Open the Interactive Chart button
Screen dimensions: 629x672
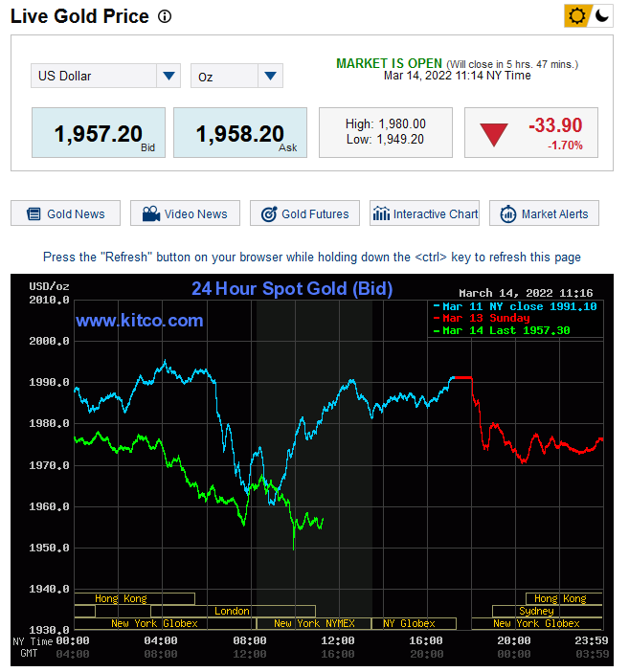(x=424, y=213)
